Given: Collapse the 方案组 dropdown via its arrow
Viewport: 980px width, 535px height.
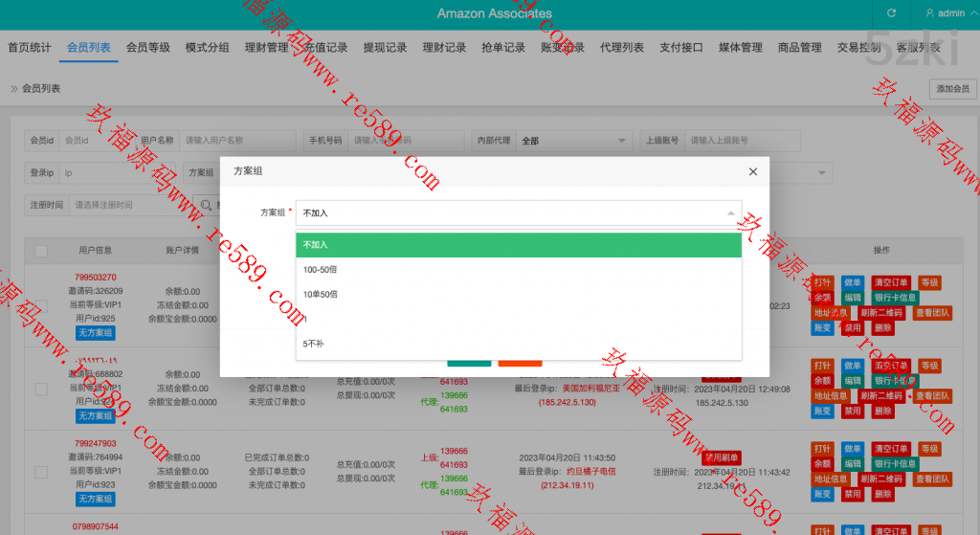Looking at the screenshot, I should click(x=730, y=213).
